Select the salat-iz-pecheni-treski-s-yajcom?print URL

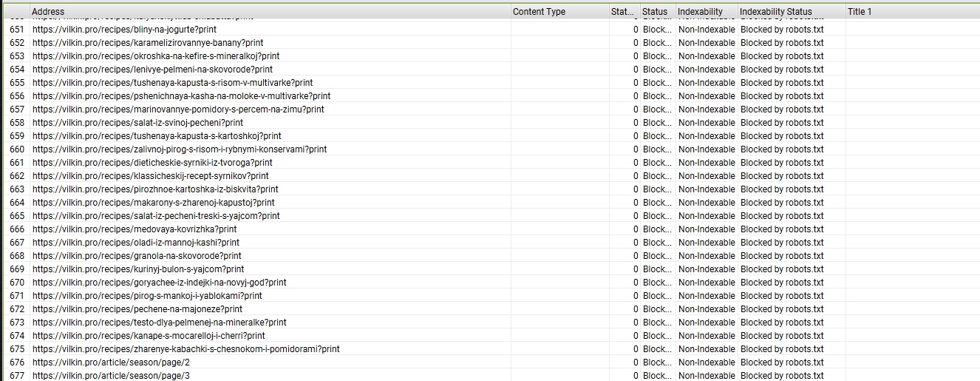click(x=156, y=216)
